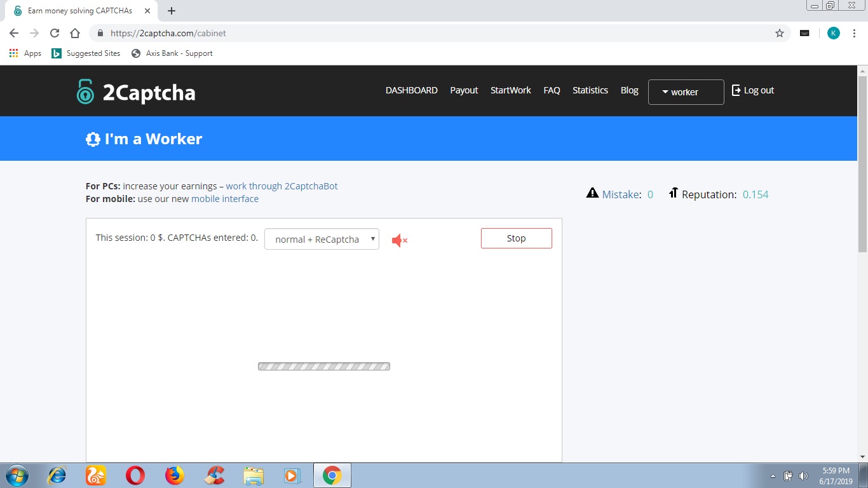Expand the worker role dropdown

(686, 92)
